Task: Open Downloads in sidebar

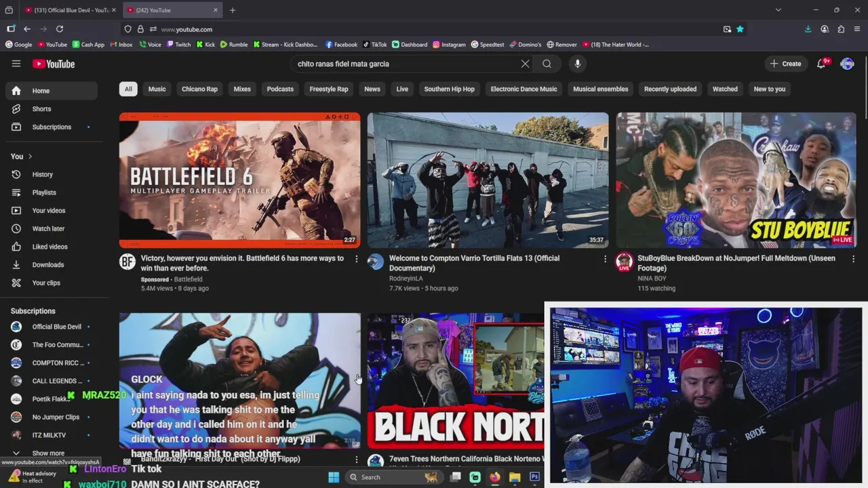Action: click(52, 264)
